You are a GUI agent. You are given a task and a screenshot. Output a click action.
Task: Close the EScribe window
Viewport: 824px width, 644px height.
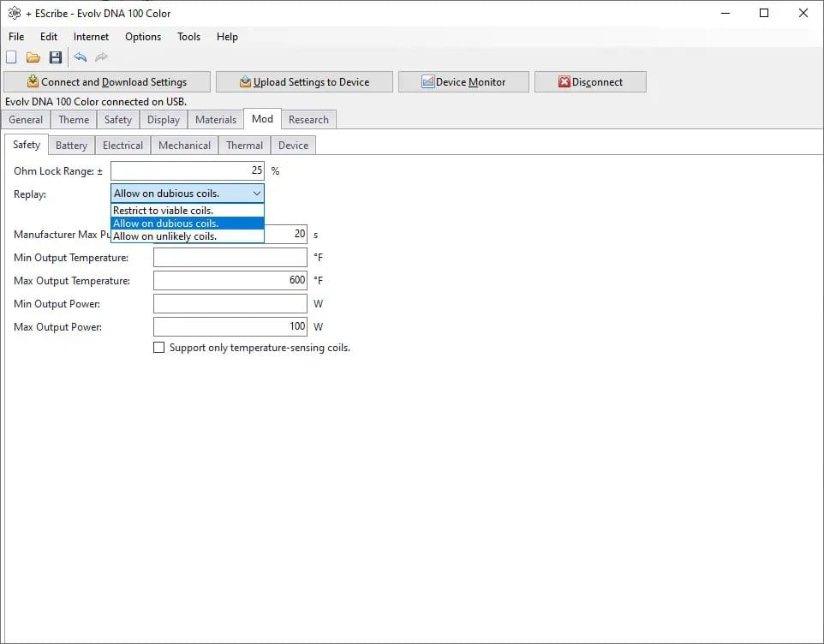[803, 13]
